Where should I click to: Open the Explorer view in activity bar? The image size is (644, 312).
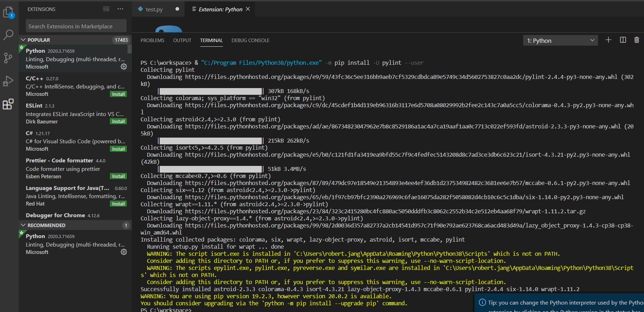(8, 13)
